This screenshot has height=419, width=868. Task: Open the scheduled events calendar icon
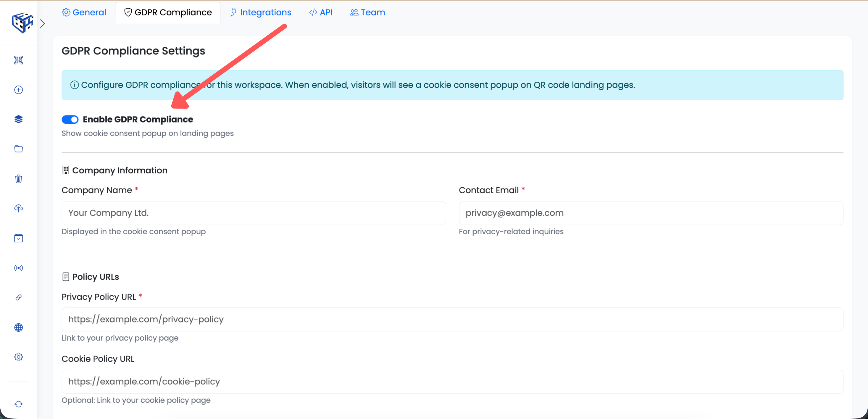(19, 238)
